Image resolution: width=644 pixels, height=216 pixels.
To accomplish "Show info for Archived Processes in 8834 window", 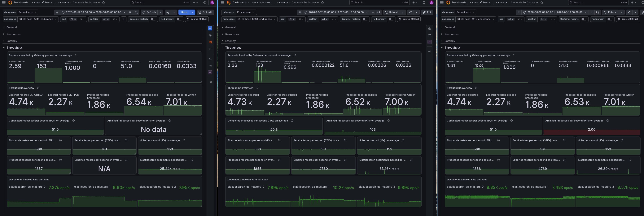I will click(x=388, y=121).
